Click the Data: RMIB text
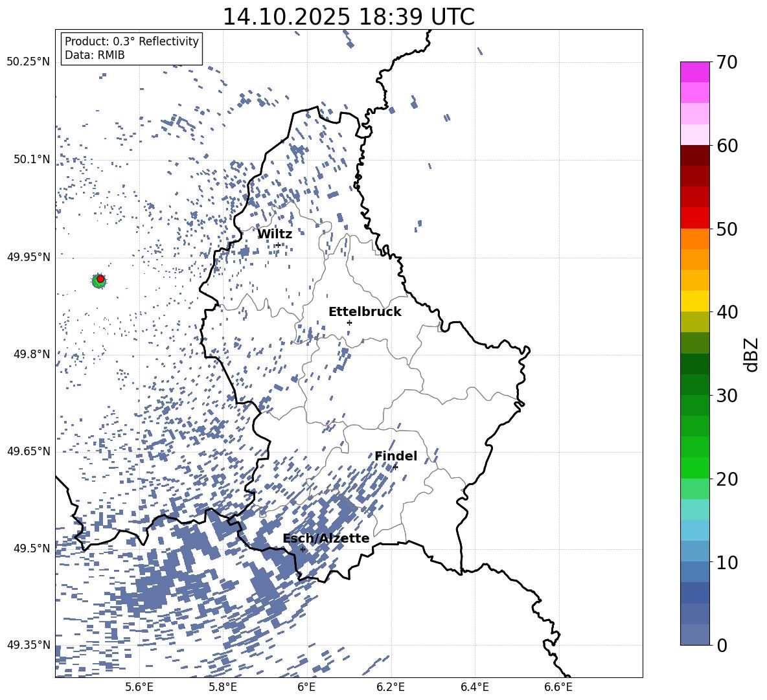767x700 pixels. pyautogui.click(x=95, y=55)
